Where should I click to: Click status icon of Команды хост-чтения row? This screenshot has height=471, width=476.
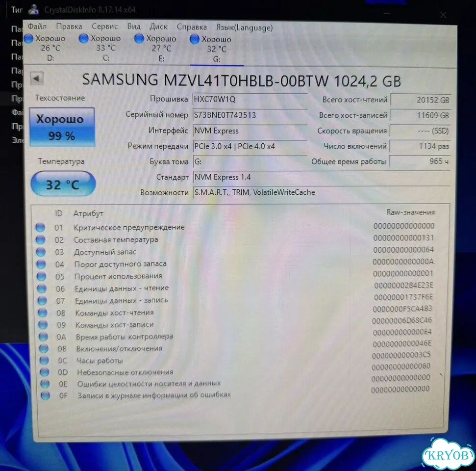43,313
